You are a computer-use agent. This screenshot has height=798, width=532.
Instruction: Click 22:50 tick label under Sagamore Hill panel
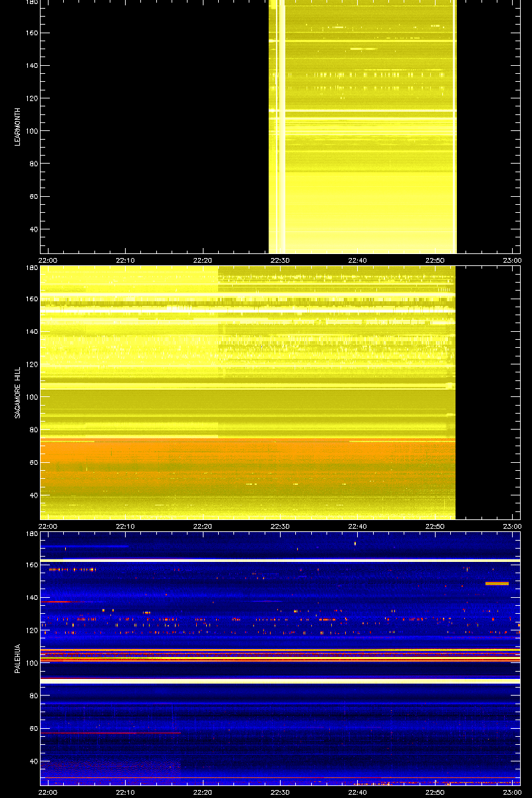tap(436, 527)
